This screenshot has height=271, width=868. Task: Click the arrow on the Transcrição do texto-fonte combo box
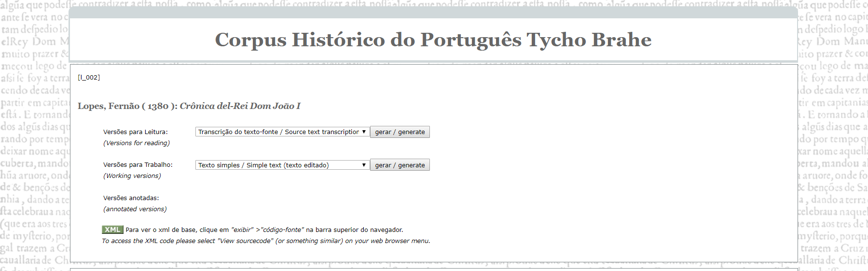coord(364,132)
